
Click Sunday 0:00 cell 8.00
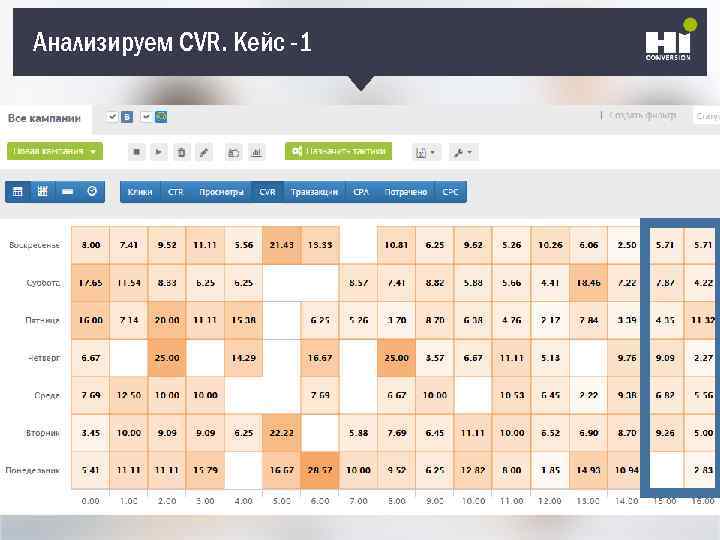coord(90,245)
